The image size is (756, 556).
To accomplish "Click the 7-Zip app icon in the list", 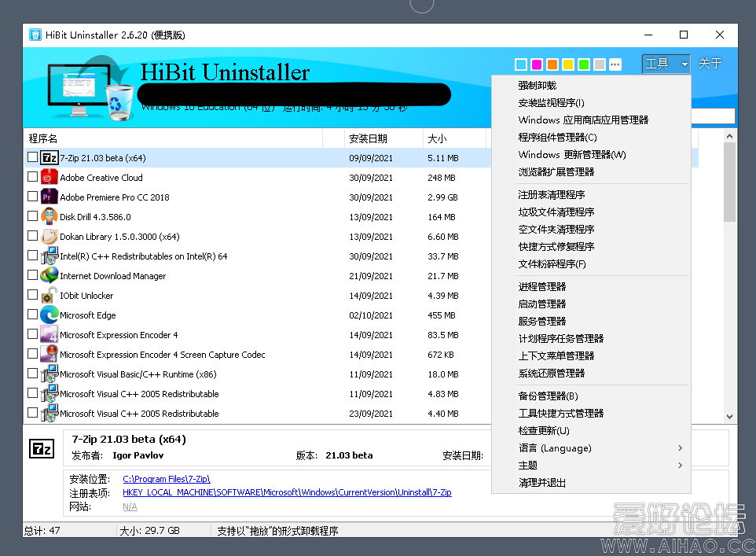I will (x=49, y=157).
